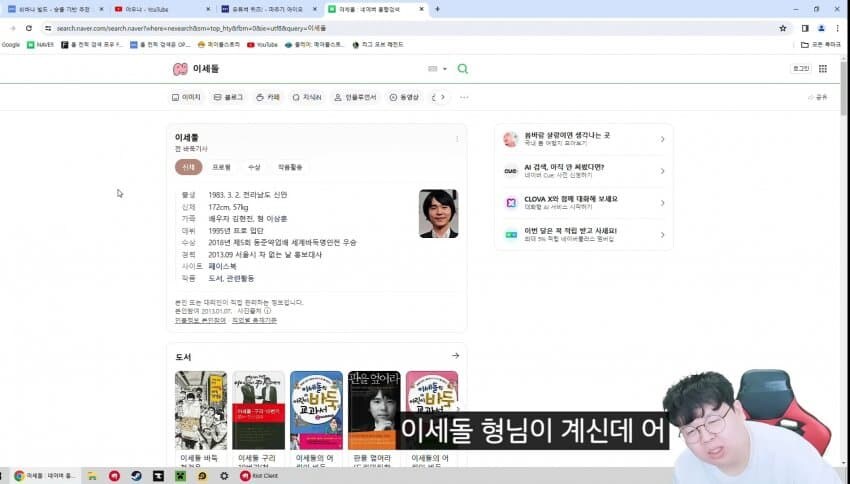
Task: Bookmark this page with the star icon
Action: click(x=783, y=28)
